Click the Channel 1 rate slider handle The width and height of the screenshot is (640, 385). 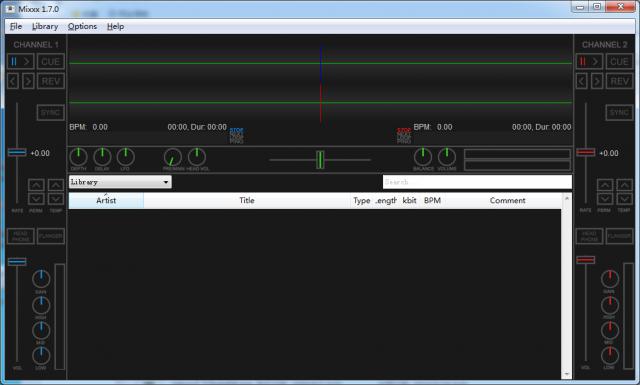point(17,153)
